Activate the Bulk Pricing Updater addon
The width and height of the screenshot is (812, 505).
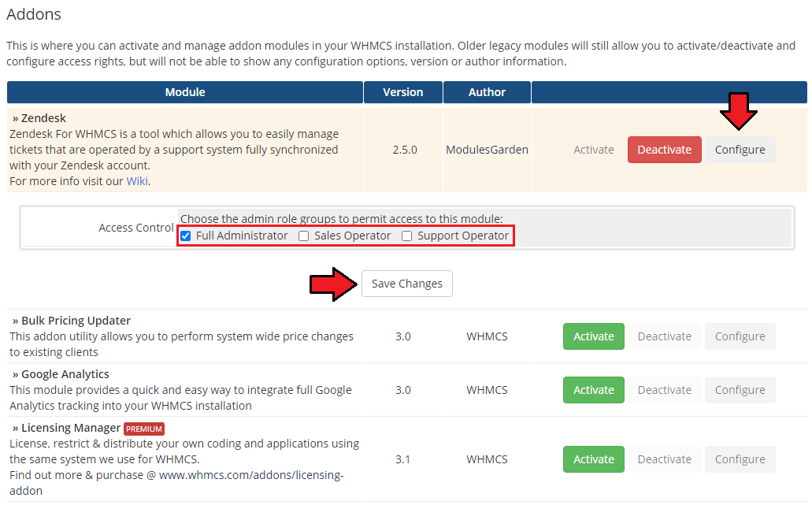click(594, 336)
